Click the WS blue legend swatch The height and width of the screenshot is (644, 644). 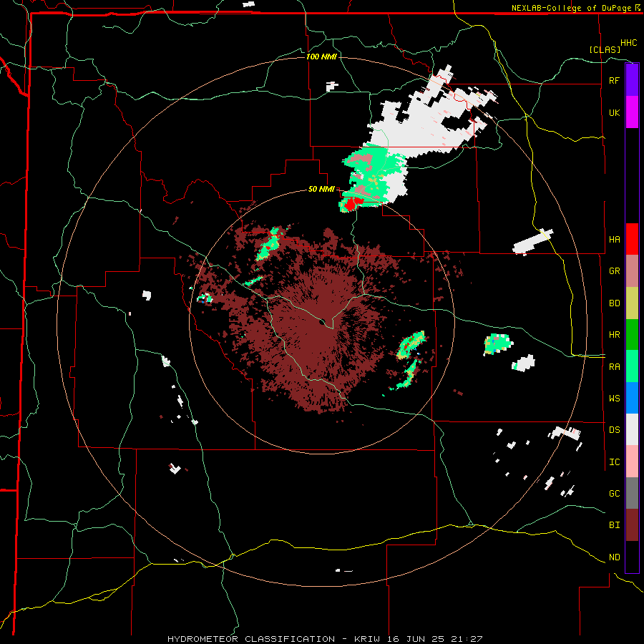tap(632, 398)
